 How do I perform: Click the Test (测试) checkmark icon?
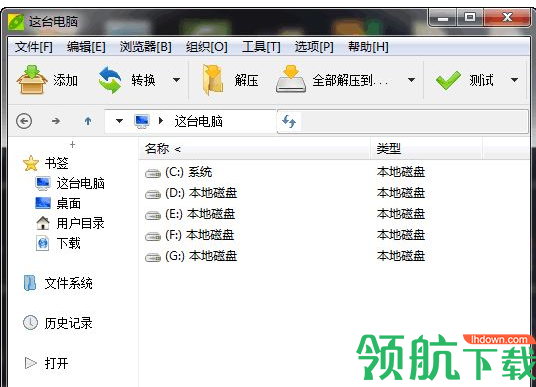448,81
